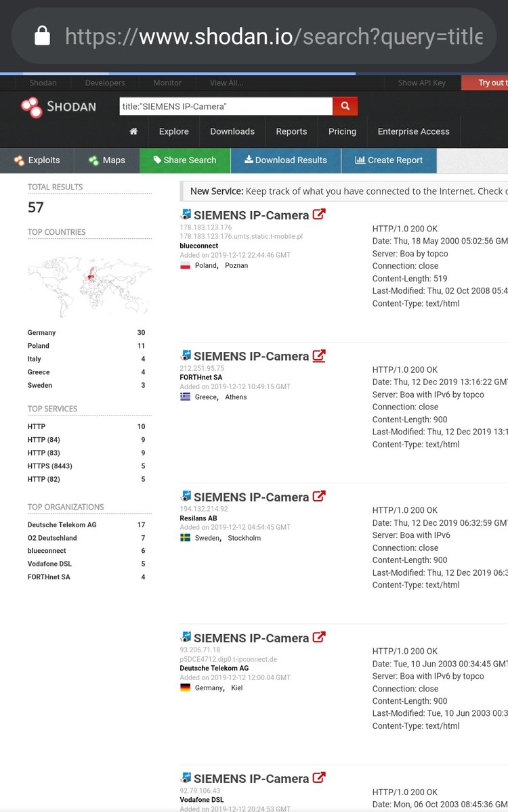Click the Monitor link in top bar

pyautogui.click(x=167, y=83)
